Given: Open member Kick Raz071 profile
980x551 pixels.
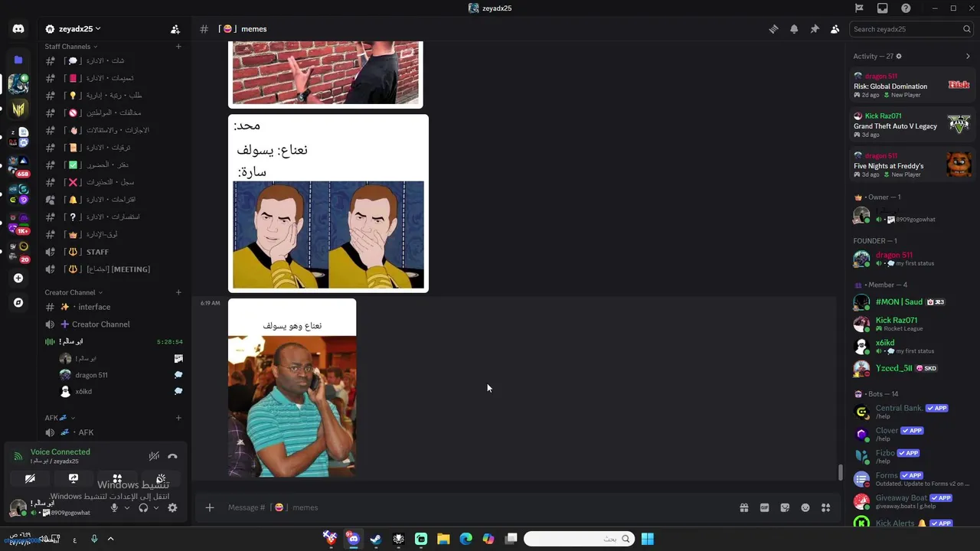Looking at the screenshot, I should point(913,324).
